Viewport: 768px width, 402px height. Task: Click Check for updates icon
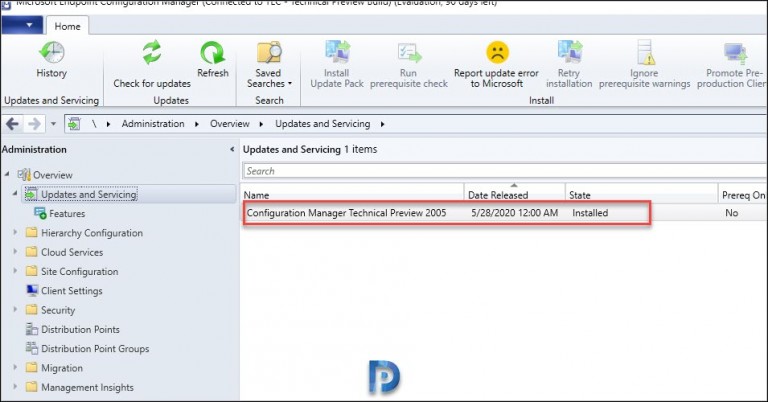[152, 52]
